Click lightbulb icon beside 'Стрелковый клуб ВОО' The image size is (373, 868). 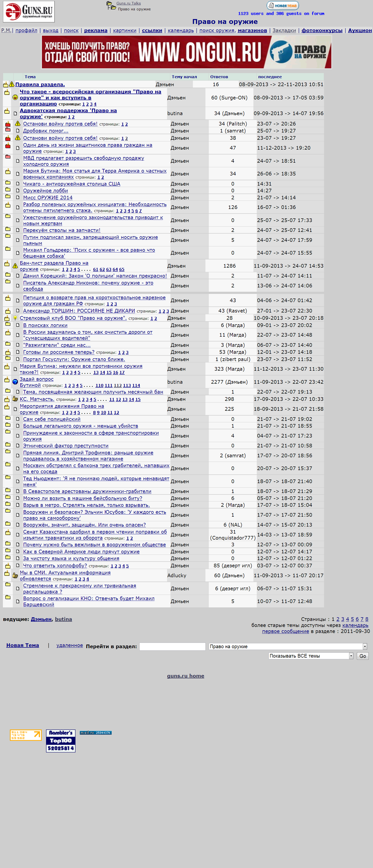(x=15, y=318)
